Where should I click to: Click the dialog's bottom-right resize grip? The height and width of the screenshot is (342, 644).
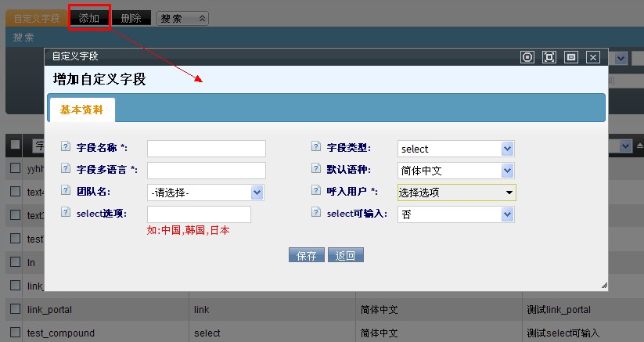(603, 286)
